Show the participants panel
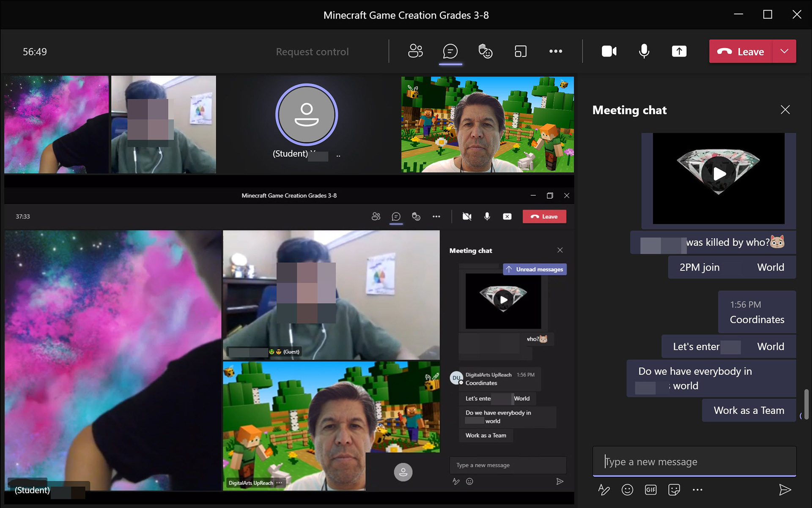Viewport: 812px width, 508px height. tap(415, 51)
